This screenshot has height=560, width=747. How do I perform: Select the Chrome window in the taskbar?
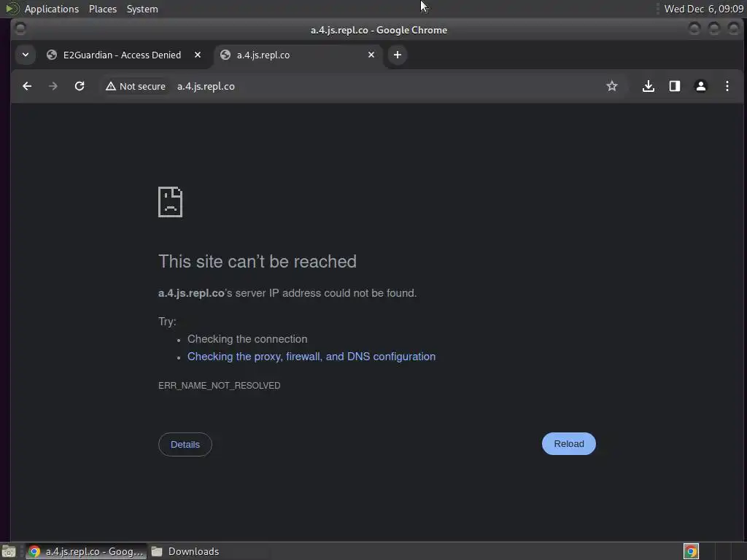tap(86, 551)
